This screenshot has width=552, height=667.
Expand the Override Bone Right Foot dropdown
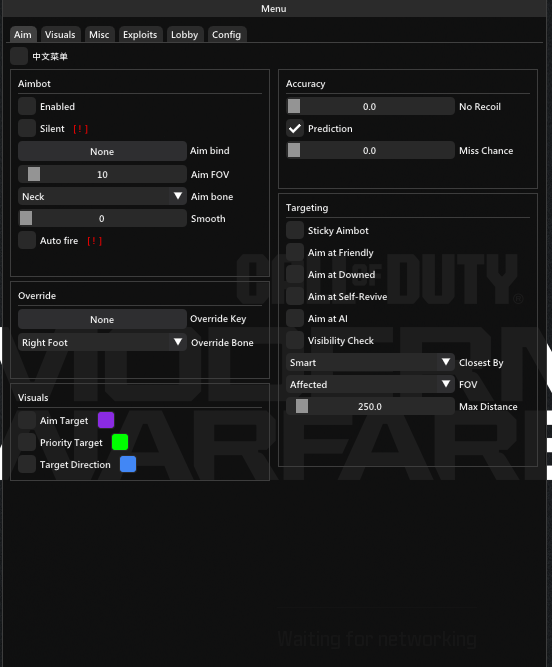102,342
